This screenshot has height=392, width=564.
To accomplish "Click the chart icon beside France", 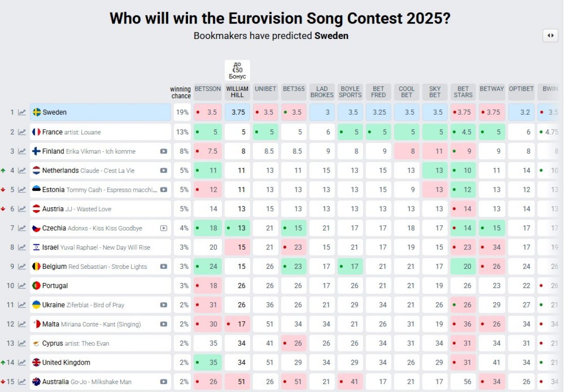I will click(x=22, y=132).
